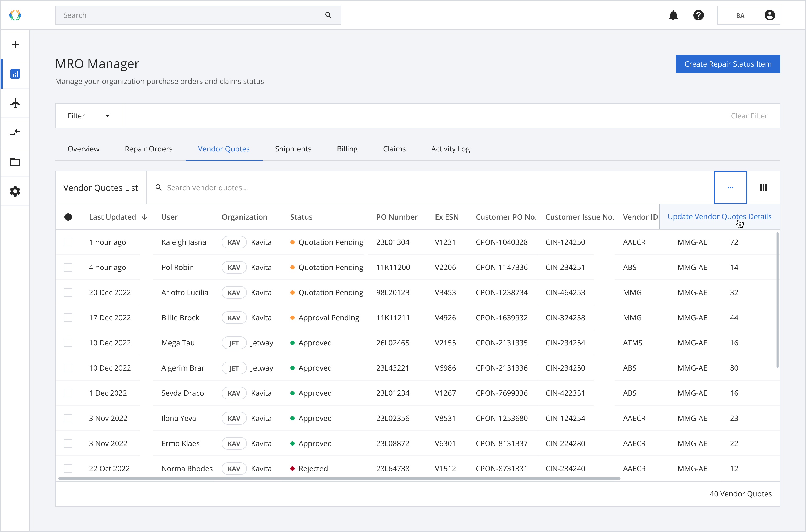Choose Update Vendor Quotes Details menu item

[719, 216]
